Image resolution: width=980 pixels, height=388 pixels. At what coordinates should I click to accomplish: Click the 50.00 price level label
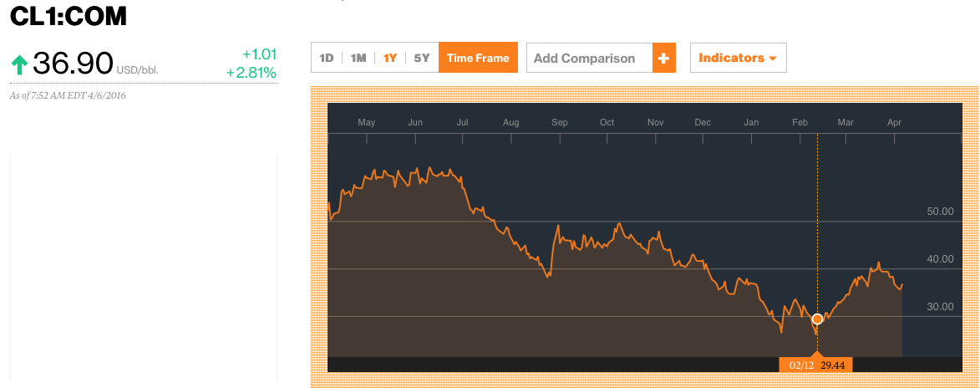coord(940,212)
